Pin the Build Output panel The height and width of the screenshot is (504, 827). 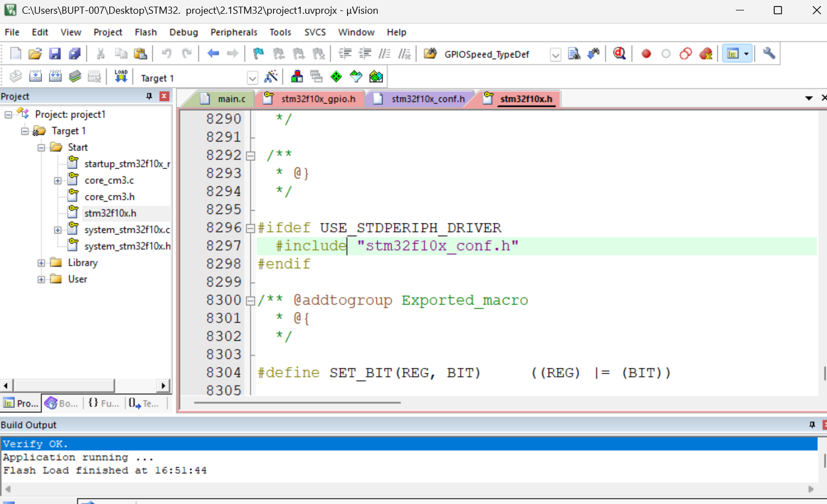click(x=812, y=424)
